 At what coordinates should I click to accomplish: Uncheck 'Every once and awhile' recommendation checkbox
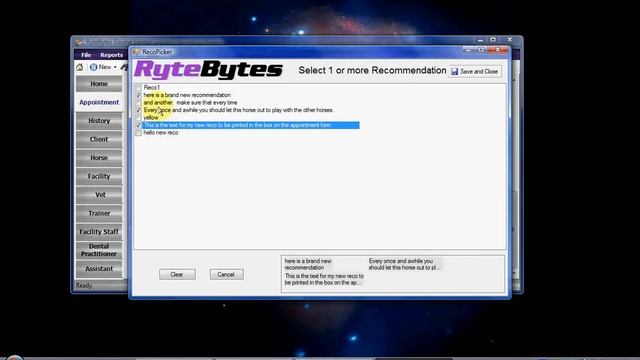point(138,110)
